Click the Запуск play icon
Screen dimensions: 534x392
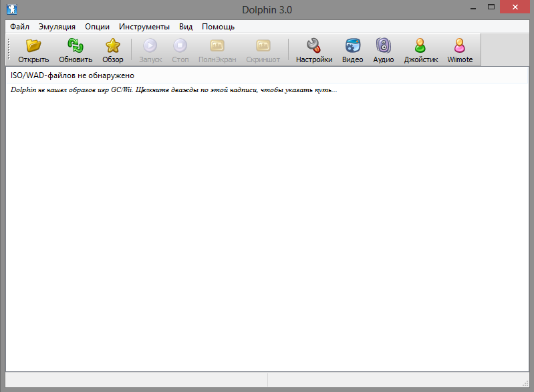[x=150, y=45]
